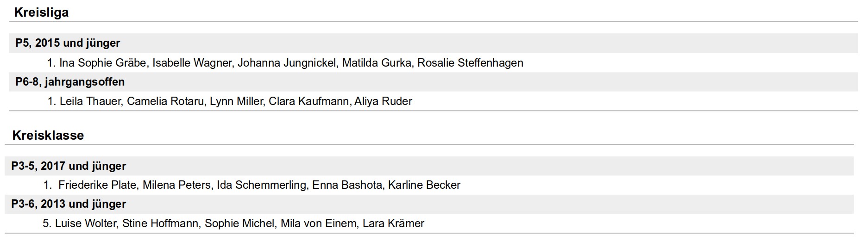
Task: Click on Mila von Einem's name
Action: click(x=318, y=223)
